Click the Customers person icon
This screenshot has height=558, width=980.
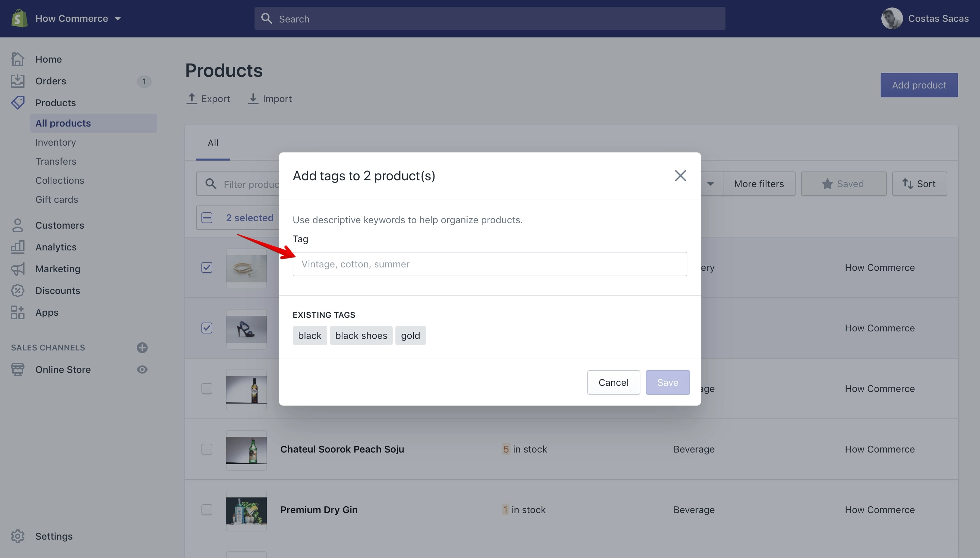(x=18, y=225)
